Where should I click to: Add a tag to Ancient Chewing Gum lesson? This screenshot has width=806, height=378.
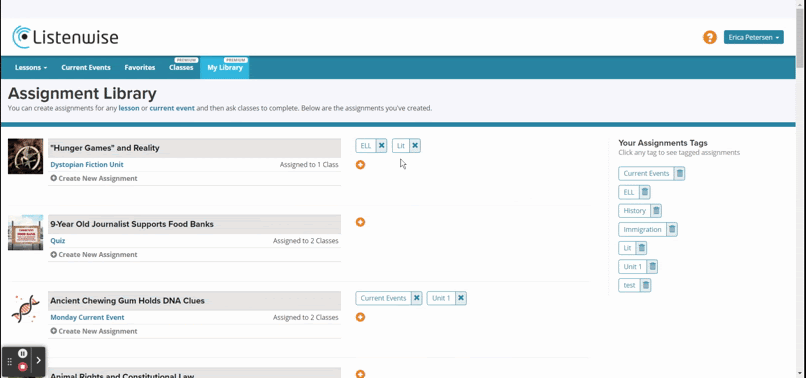360,317
